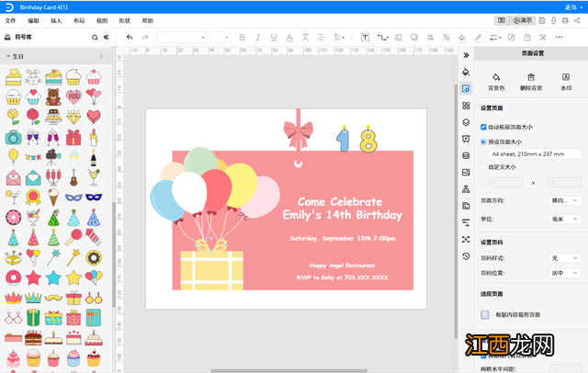Select the preset page size radio button
The height and width of the screenshot is (373, 588).
[x=484, y=141]
